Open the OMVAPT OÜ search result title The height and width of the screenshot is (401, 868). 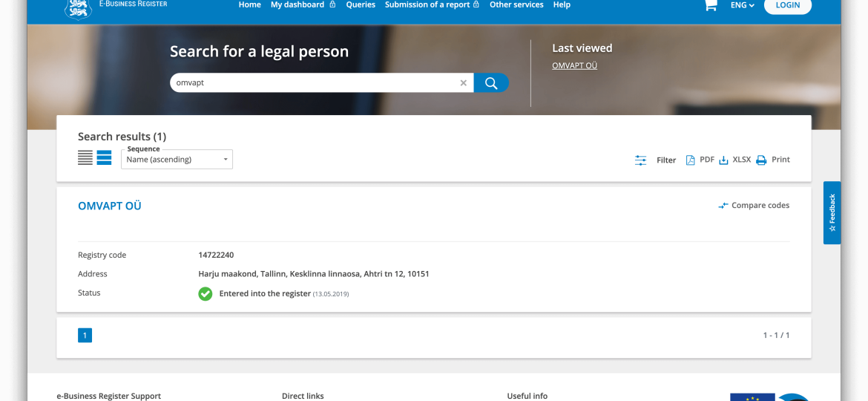coord(110,206)
